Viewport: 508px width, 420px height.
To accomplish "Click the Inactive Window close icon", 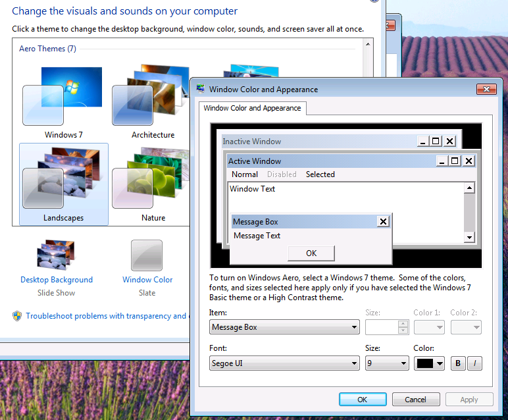I will point(449,142).
